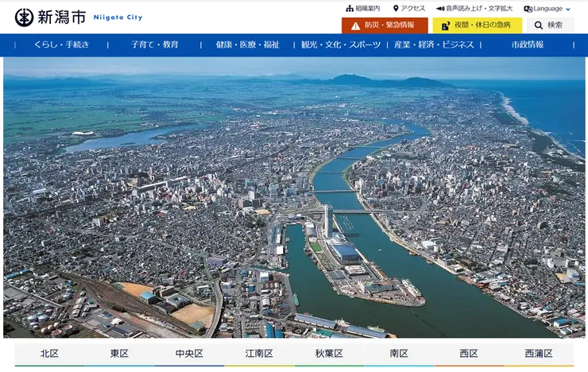Image resolution: width=588 pixels, height=372 pixels.
Task: Open the 組織案内 link
Action: pyautogui.click(x=367, y=8)
